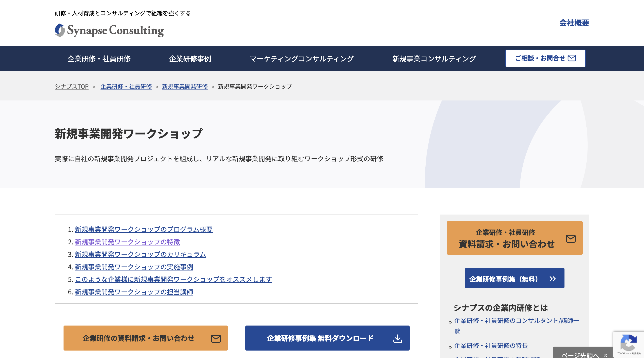Follow the シナプスTOP breadcrumb link

click(71, 86)
